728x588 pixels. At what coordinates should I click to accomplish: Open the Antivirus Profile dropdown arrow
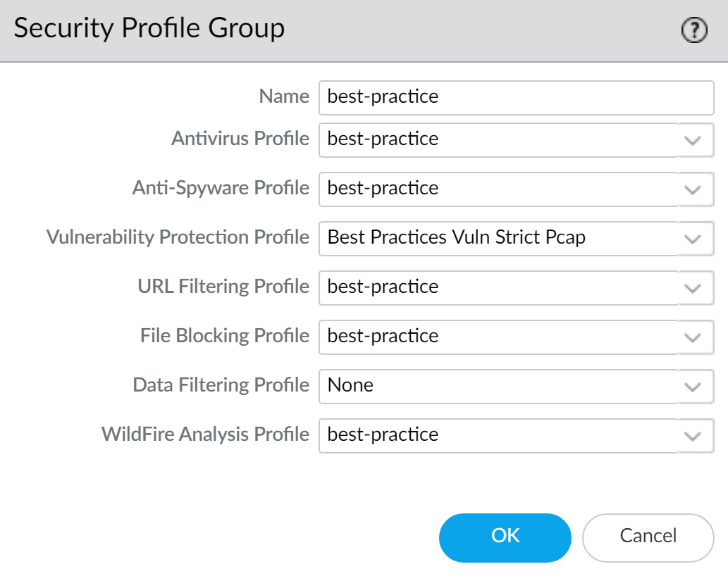pos(693,140)
